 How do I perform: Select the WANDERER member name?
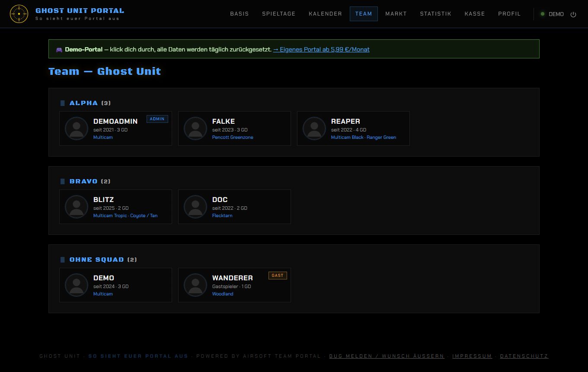click(x=233, y=278)
